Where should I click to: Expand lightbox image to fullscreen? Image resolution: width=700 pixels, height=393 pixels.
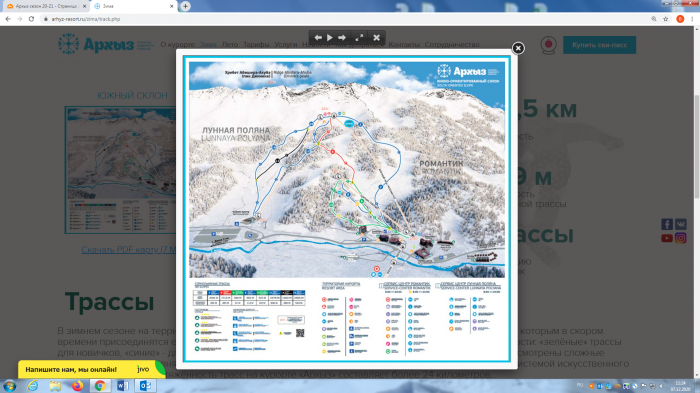359,38
